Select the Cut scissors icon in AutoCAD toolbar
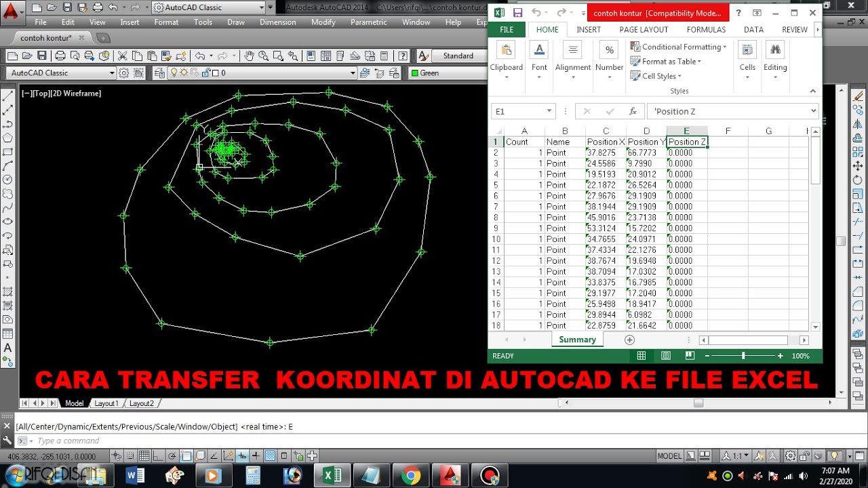Viewport: 868px width, 488px height. tap(122, 56)
